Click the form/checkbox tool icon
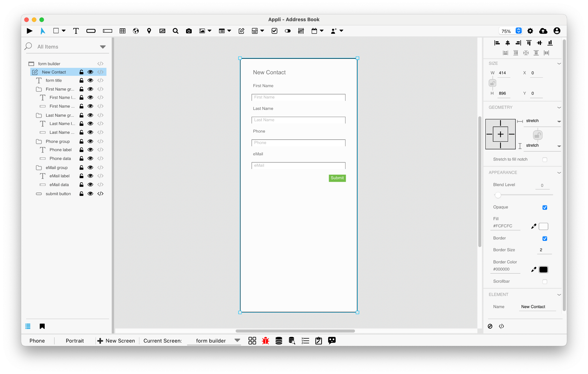Image resolution: width=588 pixels, height=374 pixels. pos(275,31)
